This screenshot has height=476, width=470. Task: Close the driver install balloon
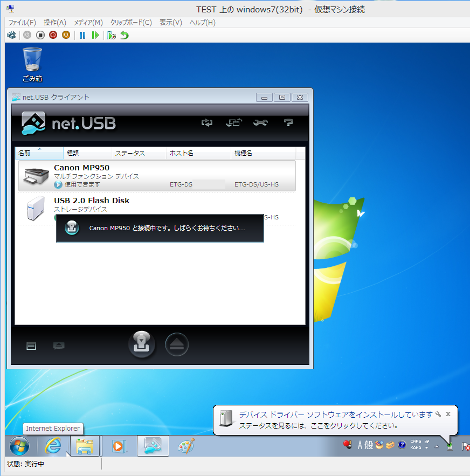[448, 414]
